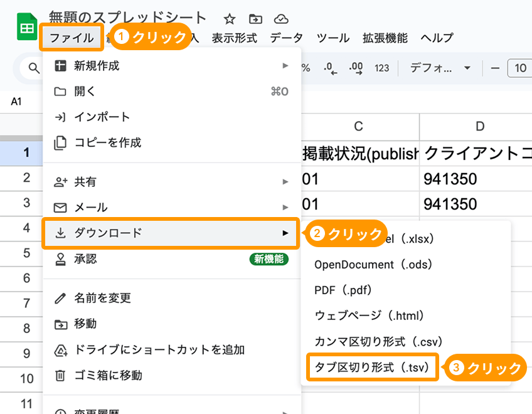Click cell C3 containing 01
The width and height of the screenshot is (532, 414).
coord(360,204)
